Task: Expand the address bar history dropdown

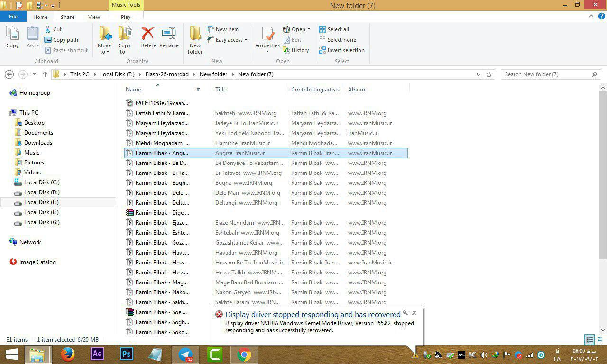Action: 478,74
